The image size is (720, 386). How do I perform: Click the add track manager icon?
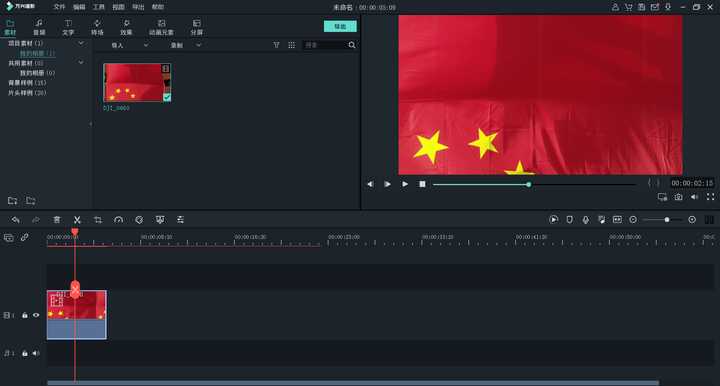(8, 237)
